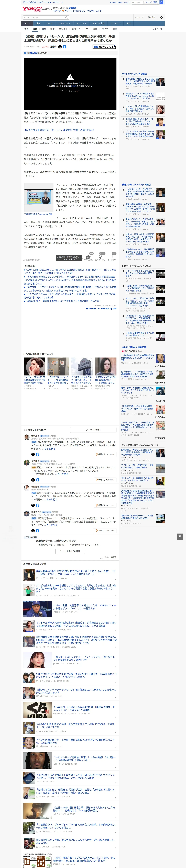This screenshot has height=868, width=186.
Task: React with 学びがある graduation cap icon
Action: 89,256
